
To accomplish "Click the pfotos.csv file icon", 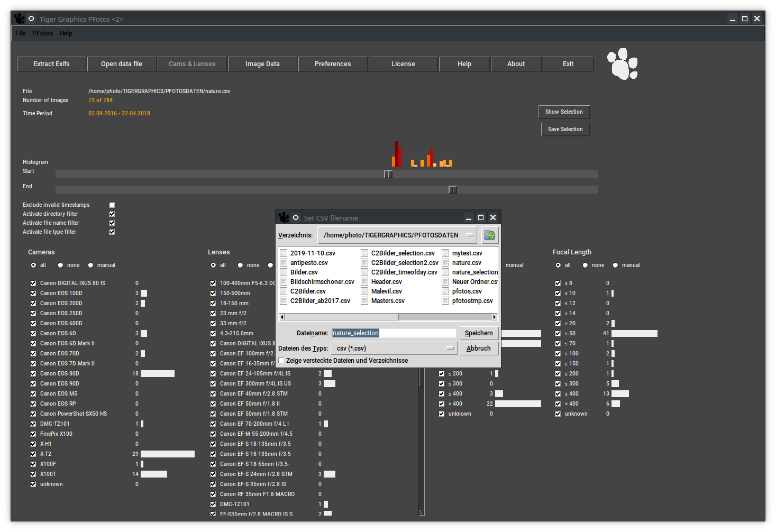I will [445, 291].
